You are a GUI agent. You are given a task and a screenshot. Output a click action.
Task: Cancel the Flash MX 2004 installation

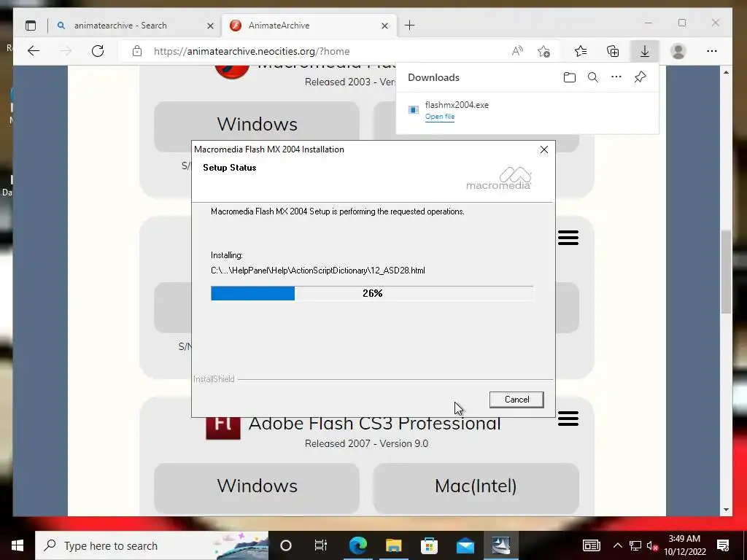(516, 400)
